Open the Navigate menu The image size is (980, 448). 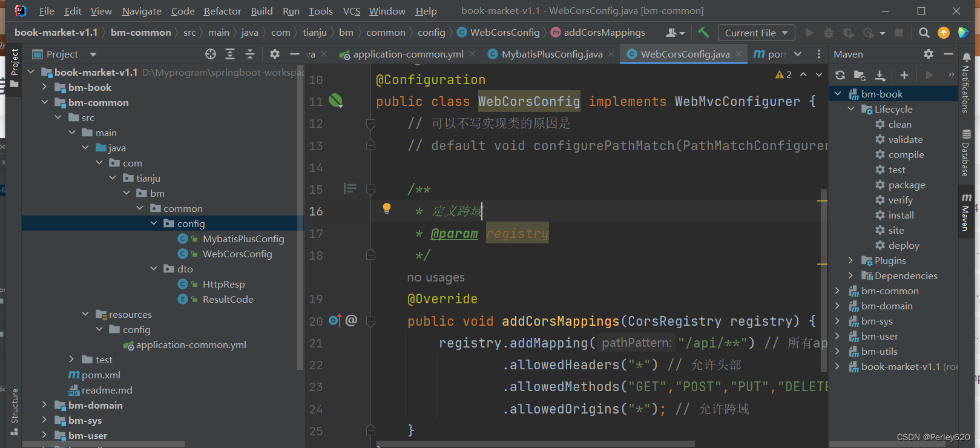click(x=142, y=11)
